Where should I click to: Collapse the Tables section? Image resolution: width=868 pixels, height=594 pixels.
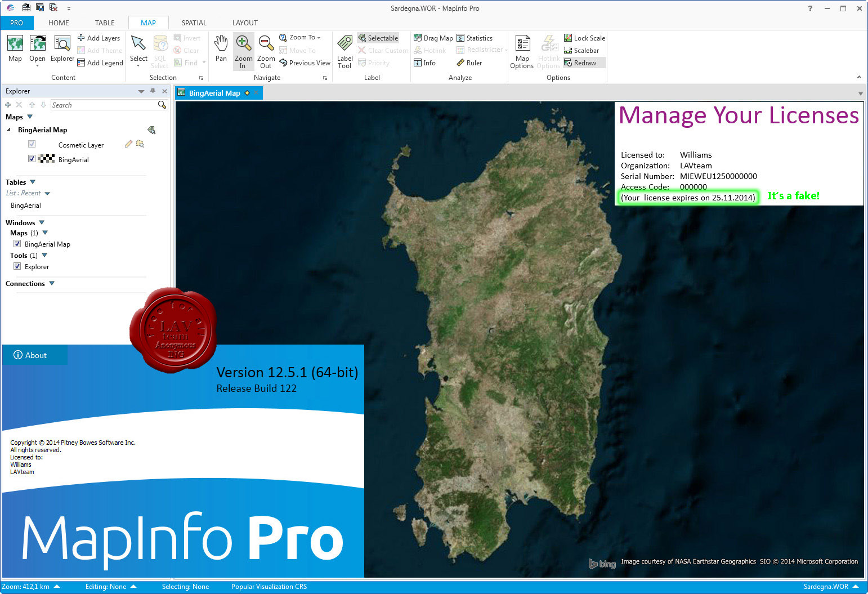(x=33, y=182)
